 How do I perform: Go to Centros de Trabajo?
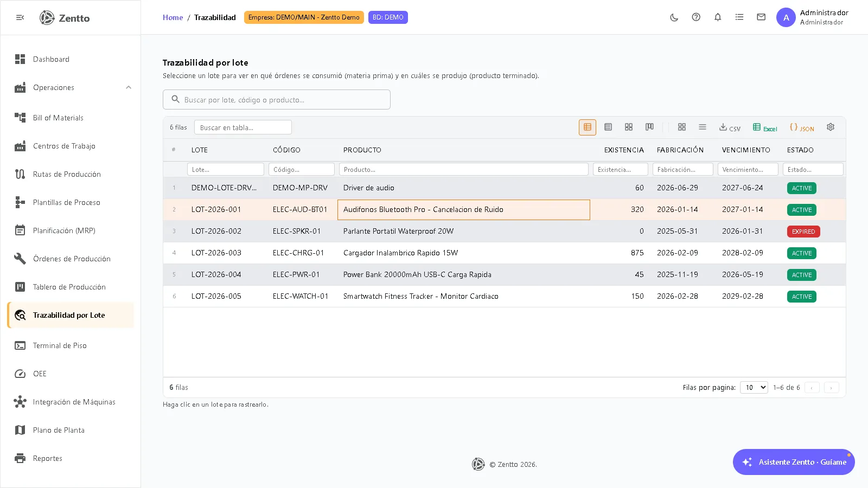pos(71,146)
